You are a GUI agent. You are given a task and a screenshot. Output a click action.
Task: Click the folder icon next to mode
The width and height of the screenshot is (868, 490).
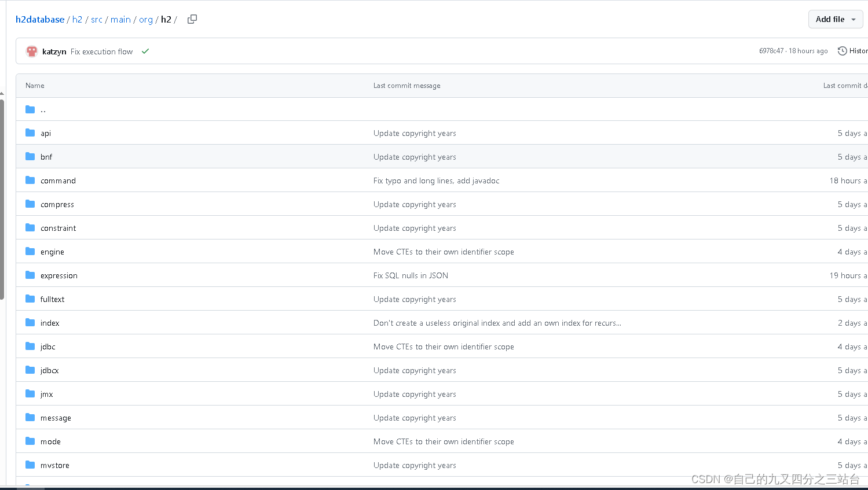click(x=30, y=441)
